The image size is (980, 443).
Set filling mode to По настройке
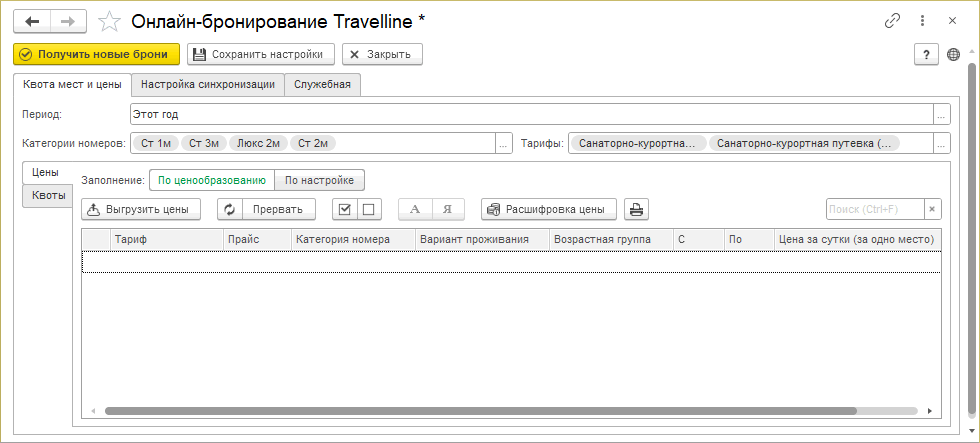point(319,180)
